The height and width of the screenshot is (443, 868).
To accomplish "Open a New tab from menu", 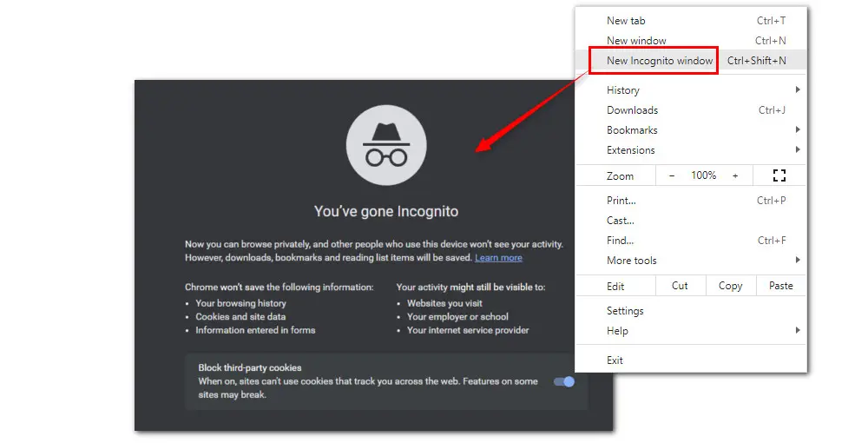I will click(626, 21).
